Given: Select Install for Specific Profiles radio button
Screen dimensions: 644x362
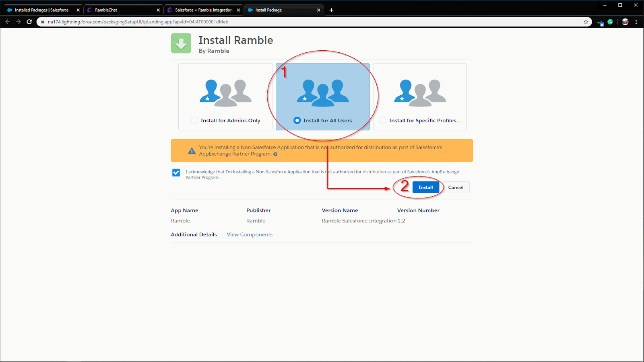Looking at the screenshot, I should coord(383,120).
